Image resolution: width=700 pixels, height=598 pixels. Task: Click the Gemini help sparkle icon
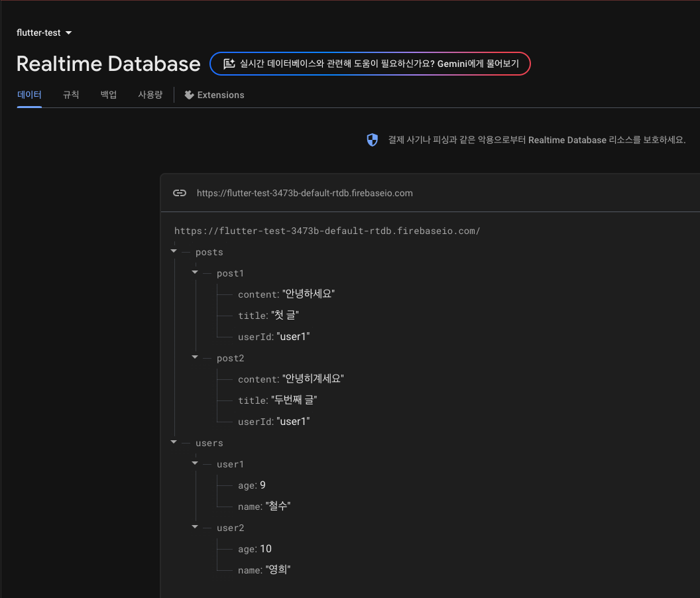229,64
